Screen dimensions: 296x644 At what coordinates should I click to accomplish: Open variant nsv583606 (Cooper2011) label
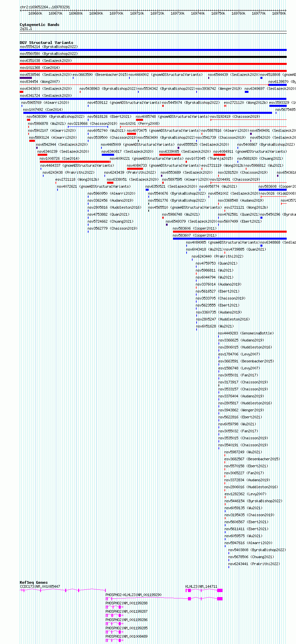coord(195,228)
